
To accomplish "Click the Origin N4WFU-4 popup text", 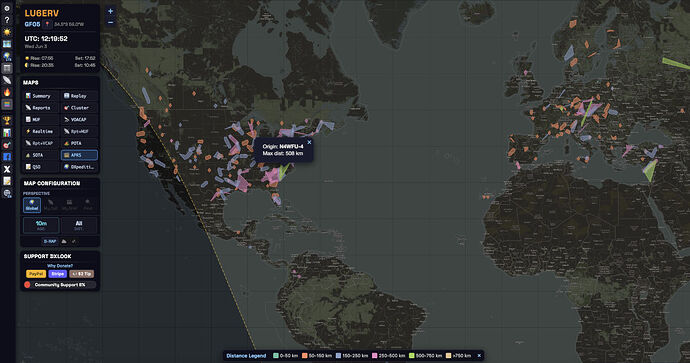I will pos(283,147).
